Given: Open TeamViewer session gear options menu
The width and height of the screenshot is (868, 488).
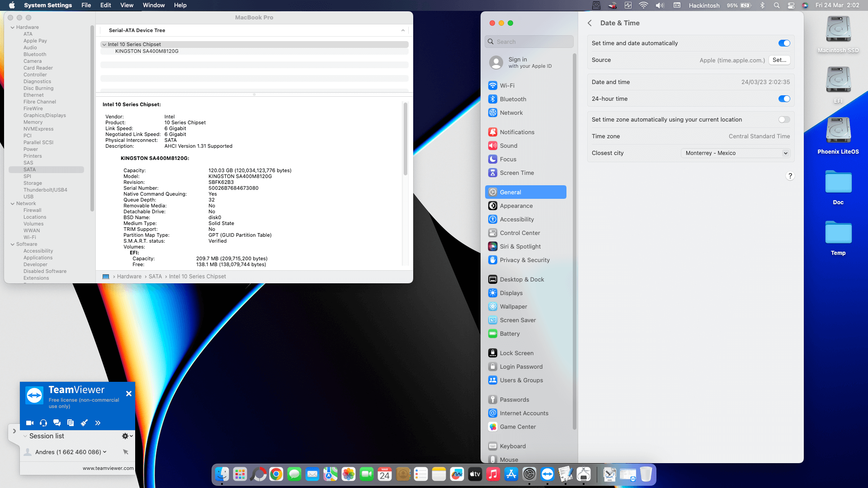Looking at the screenshot, I should pos(127,436).
